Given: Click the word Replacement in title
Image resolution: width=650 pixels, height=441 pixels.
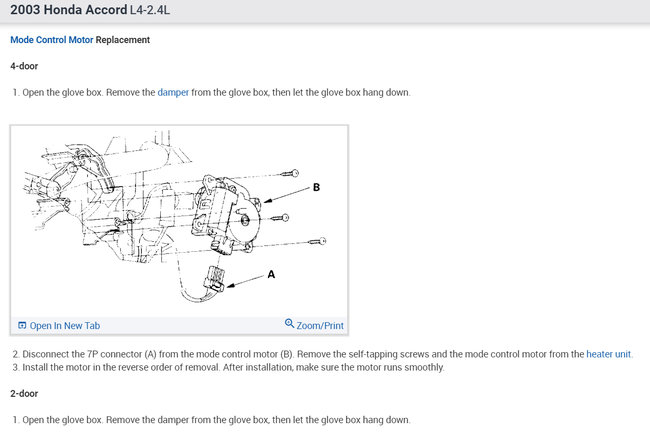Looking at the screenshot, I should pos(123,40).
